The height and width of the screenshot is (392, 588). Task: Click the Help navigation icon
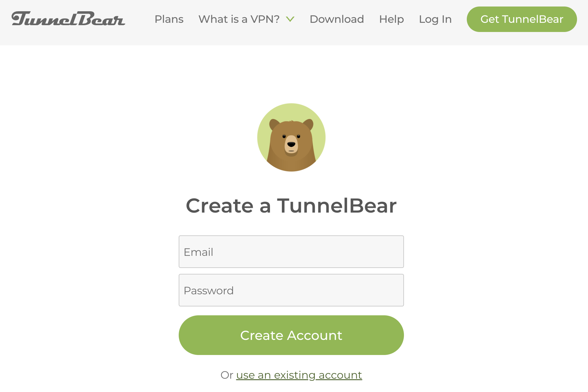[x=392, y=19]
